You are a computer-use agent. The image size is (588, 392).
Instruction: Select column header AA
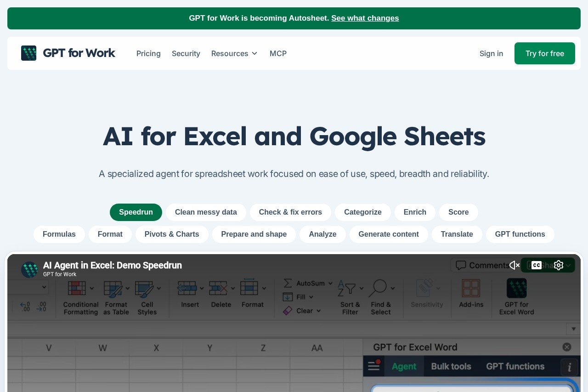point(317,348)
